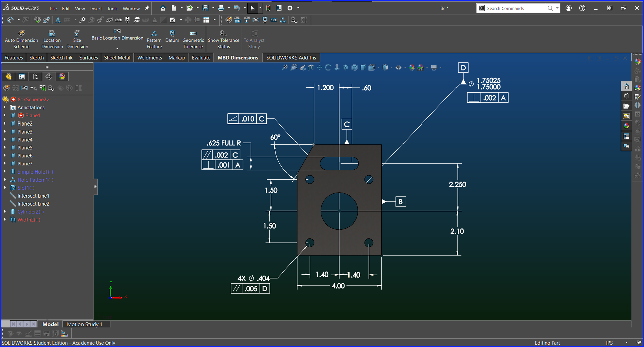
Task: Open the Save dropdown arrow
Action: pos(213,8)
